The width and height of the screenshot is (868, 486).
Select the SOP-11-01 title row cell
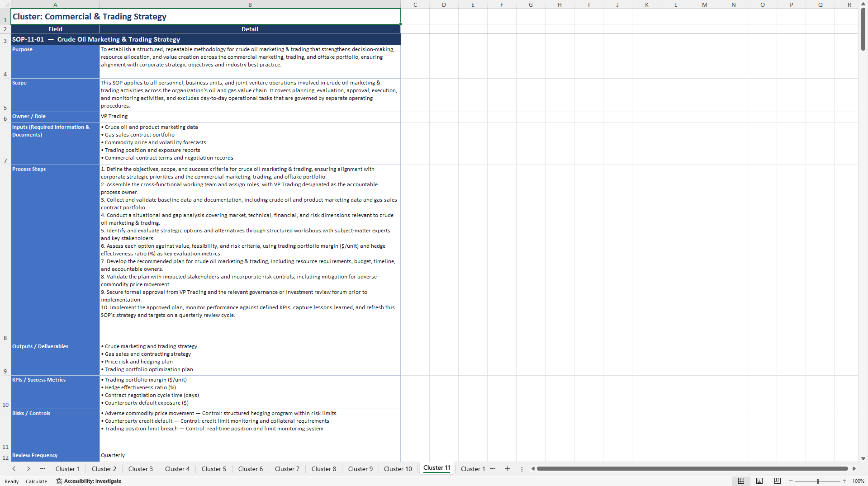(206, 39)
